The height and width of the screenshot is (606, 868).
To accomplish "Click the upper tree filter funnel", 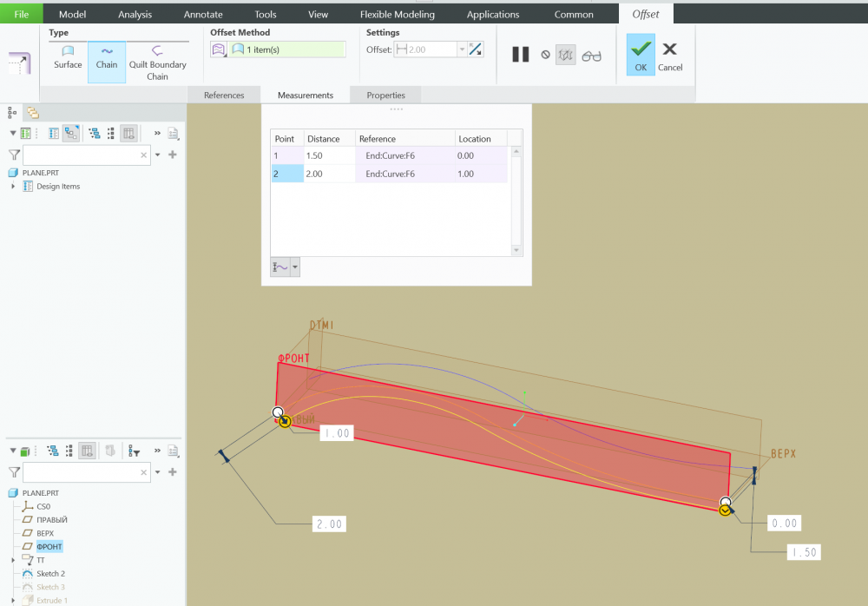I will 15,155.
